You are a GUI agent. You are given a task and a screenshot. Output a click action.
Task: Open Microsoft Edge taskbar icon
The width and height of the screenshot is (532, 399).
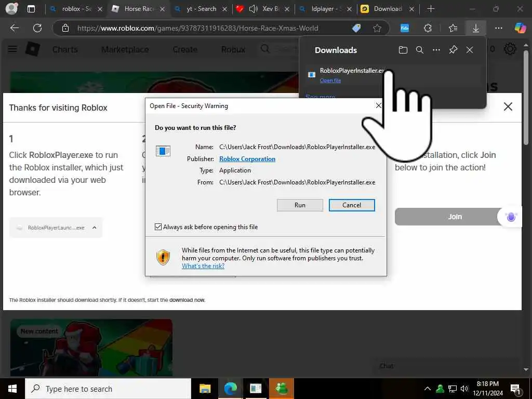(x=230, y=389)
